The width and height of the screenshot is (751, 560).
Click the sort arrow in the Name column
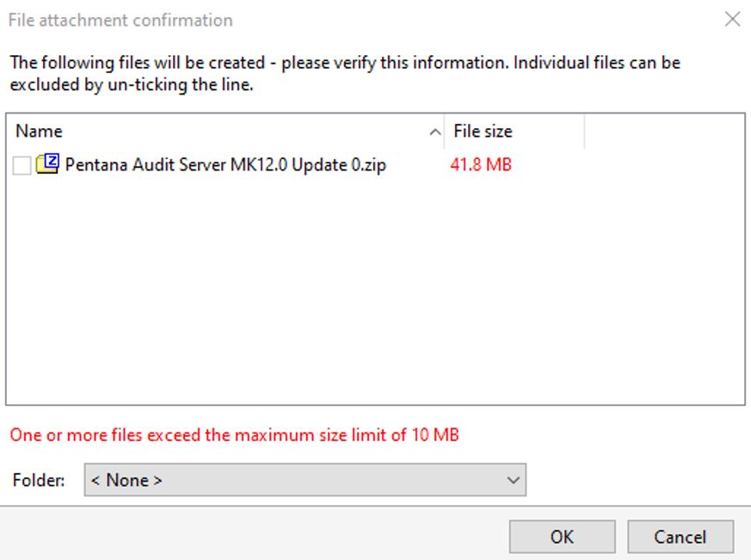click(x=435, y=132)
